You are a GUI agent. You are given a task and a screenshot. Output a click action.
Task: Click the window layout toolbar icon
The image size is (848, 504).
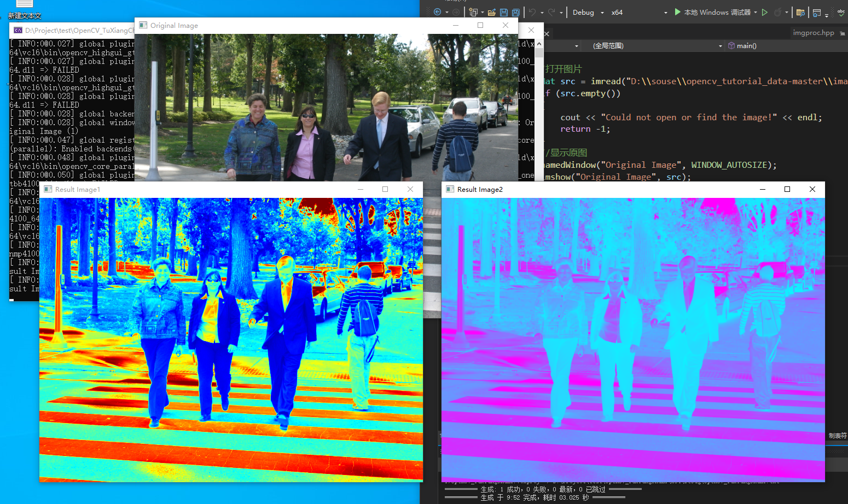coord(817,13)
